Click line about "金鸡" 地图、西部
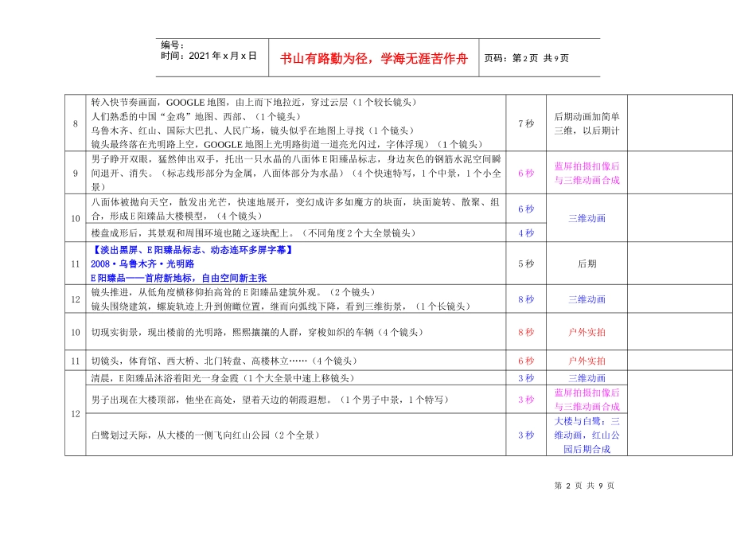The height and width of the screenshot is (535, 756). pos(196,116)
